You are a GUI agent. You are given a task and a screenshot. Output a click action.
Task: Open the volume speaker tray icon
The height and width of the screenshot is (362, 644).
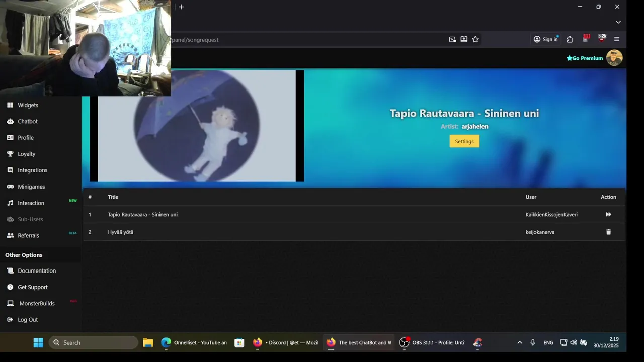coord(574,342)
